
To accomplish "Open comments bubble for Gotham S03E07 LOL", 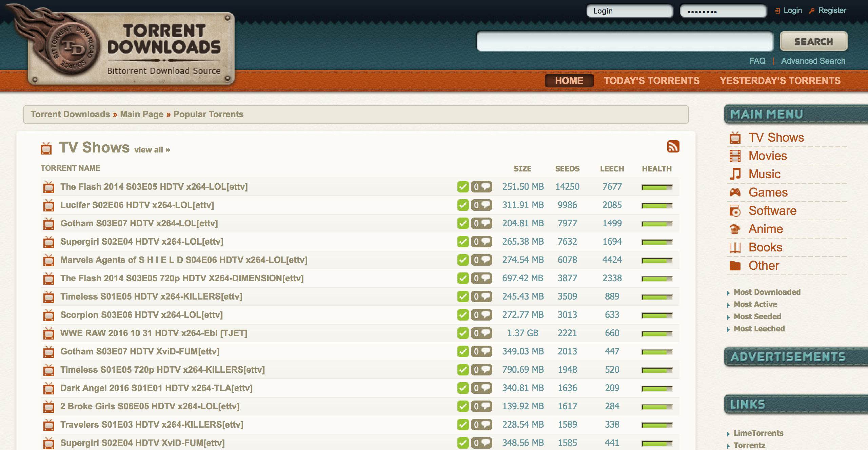I will 481,223.
